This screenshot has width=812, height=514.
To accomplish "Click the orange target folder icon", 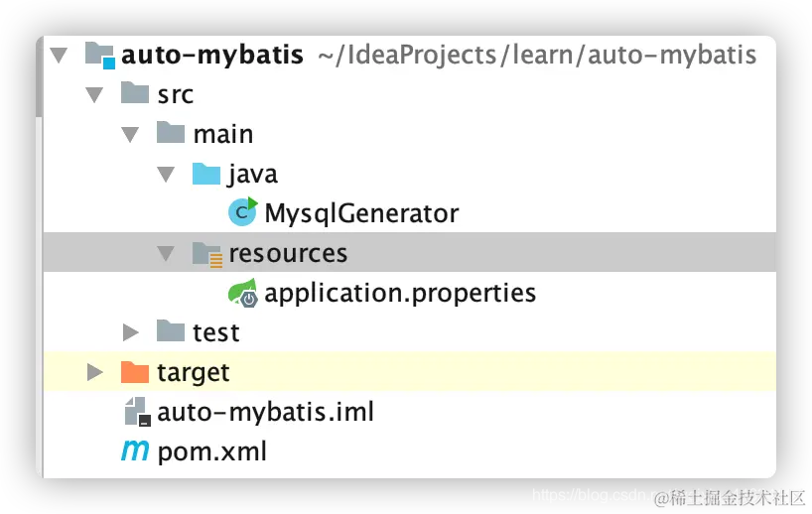I will coord(135,371).
